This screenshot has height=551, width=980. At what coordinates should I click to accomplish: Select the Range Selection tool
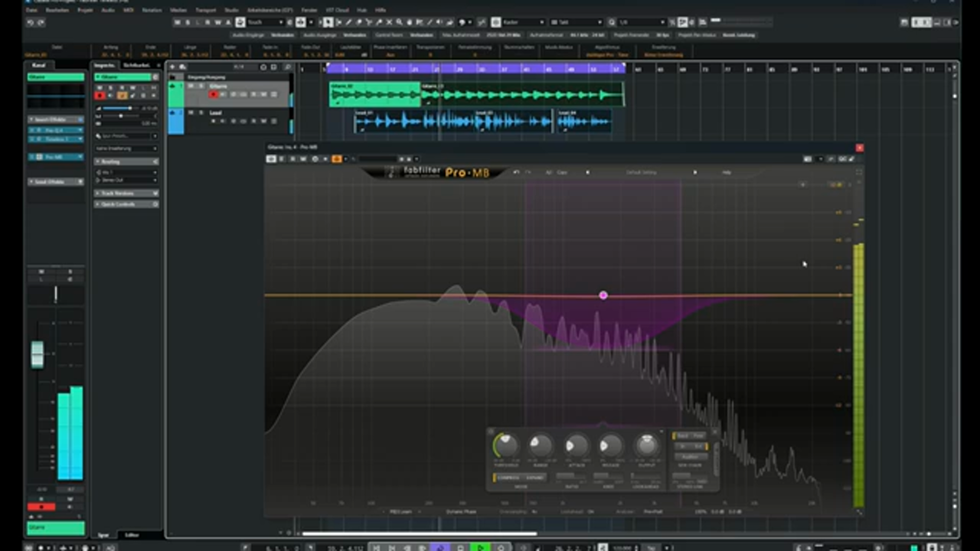click(338, 22)
